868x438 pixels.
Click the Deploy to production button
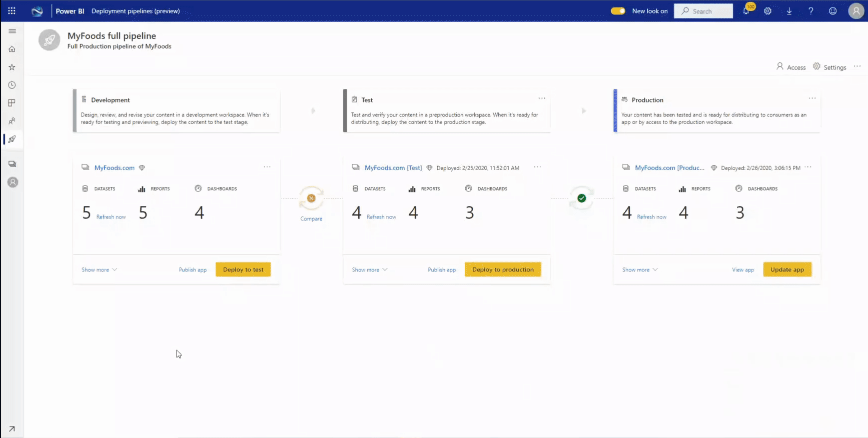(x=503, y=269)
